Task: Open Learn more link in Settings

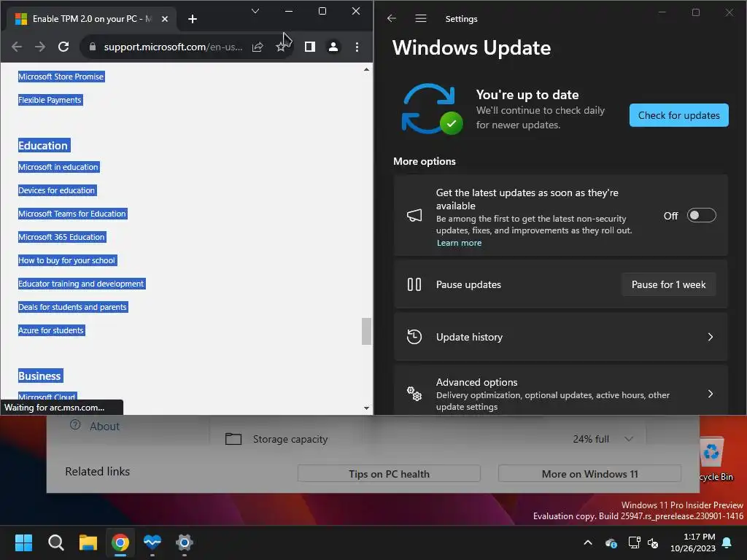Action: pos(460,243)
